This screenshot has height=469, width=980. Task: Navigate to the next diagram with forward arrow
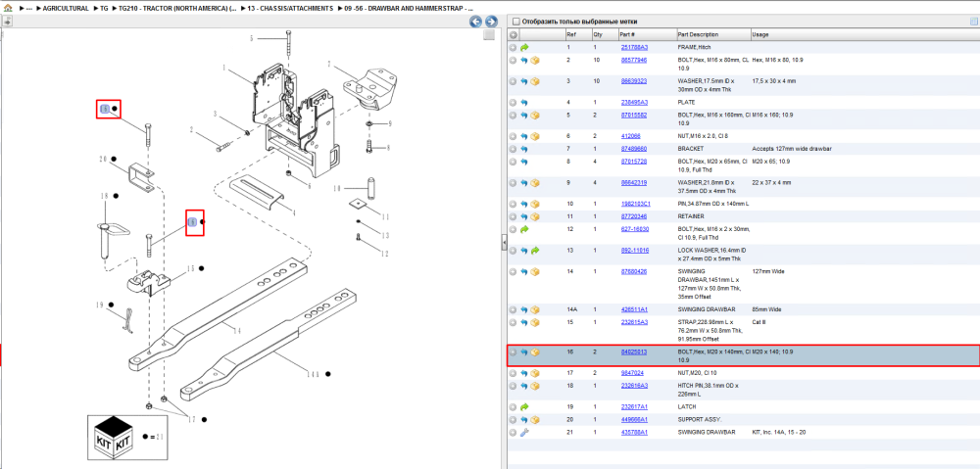[x=491, y=22]
